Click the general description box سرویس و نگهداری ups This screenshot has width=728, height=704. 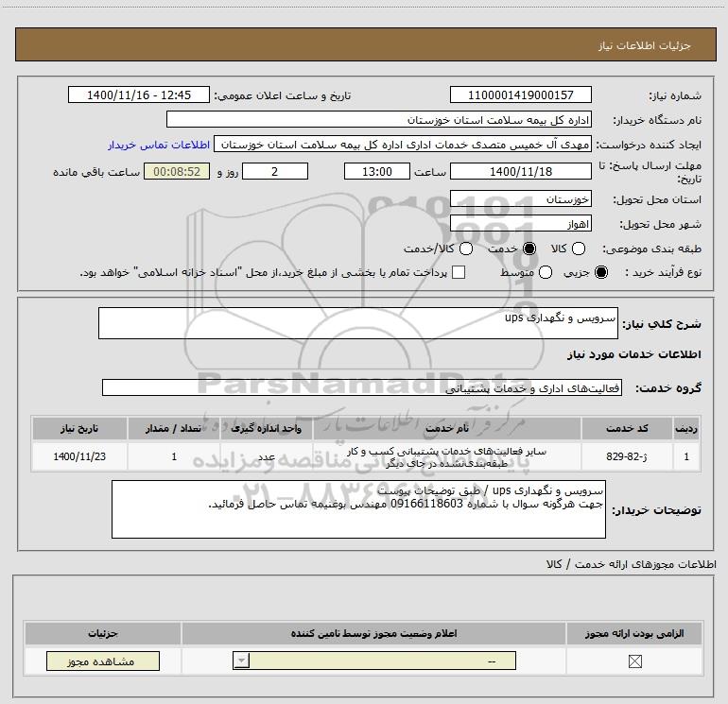(358, 323)
